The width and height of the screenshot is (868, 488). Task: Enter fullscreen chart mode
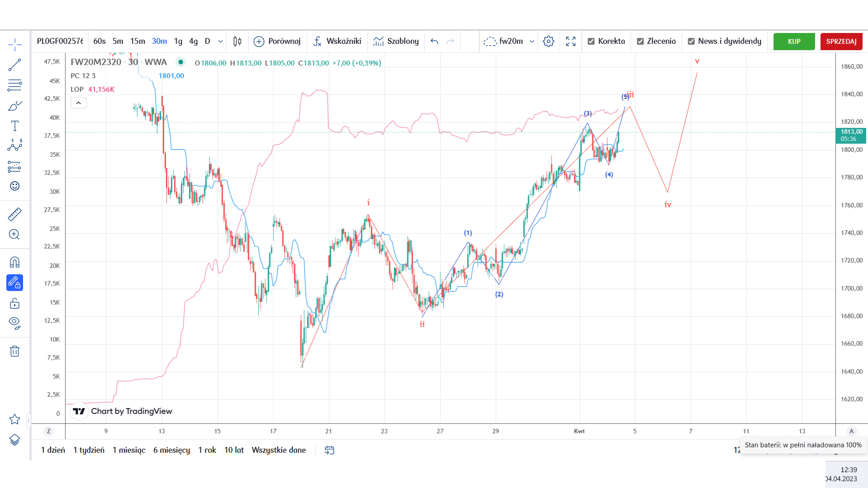click(x=571, y=41)
